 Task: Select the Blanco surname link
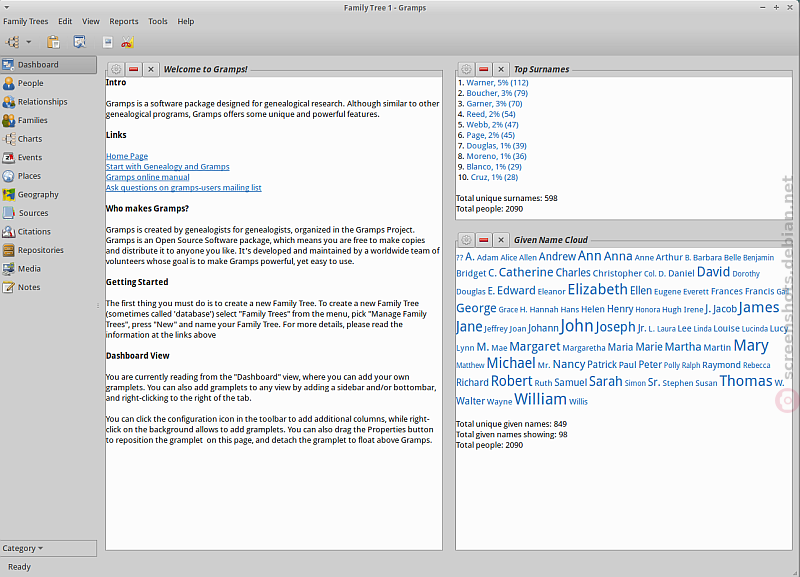(x=494, y=167)
